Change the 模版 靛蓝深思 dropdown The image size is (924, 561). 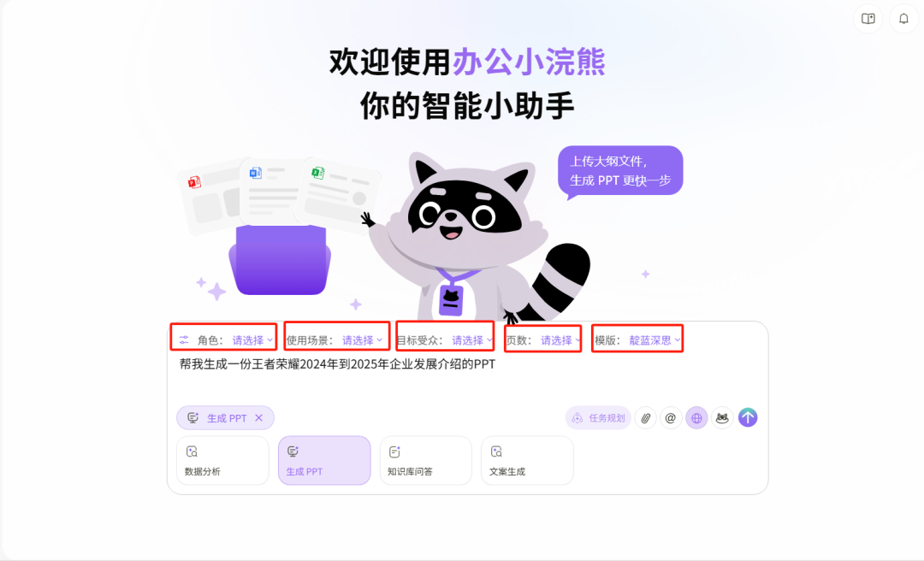[654, 340]
